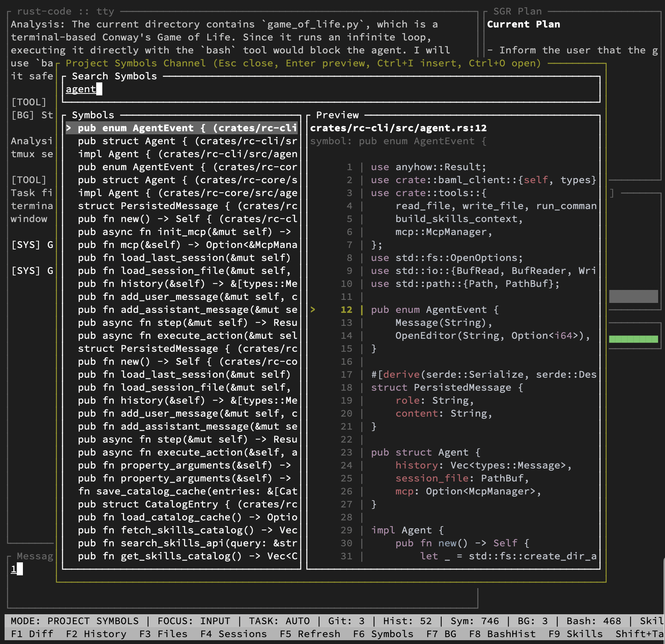Select 'pub fn get_skills_catalog()' symbol row

point(182,556)
